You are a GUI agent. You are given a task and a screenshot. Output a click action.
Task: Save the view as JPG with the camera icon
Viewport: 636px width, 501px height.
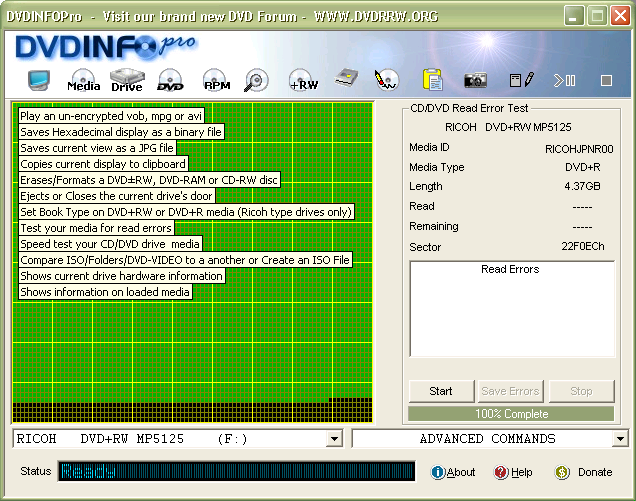475,80
